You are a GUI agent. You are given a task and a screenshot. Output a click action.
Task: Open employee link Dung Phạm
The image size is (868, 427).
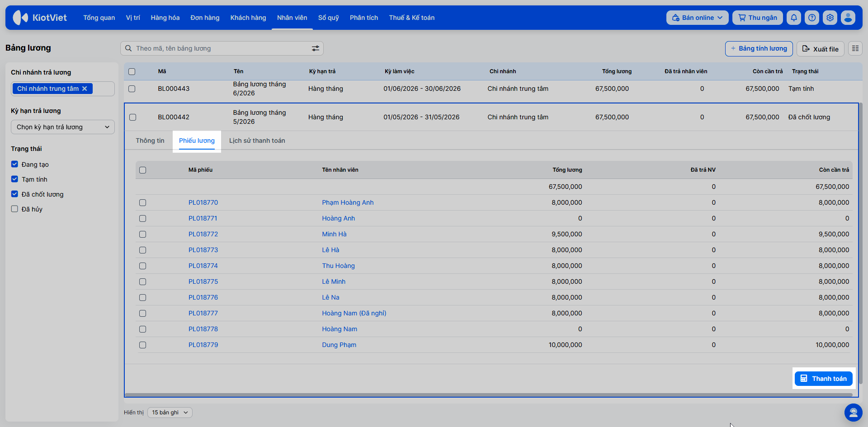(339, 345)
